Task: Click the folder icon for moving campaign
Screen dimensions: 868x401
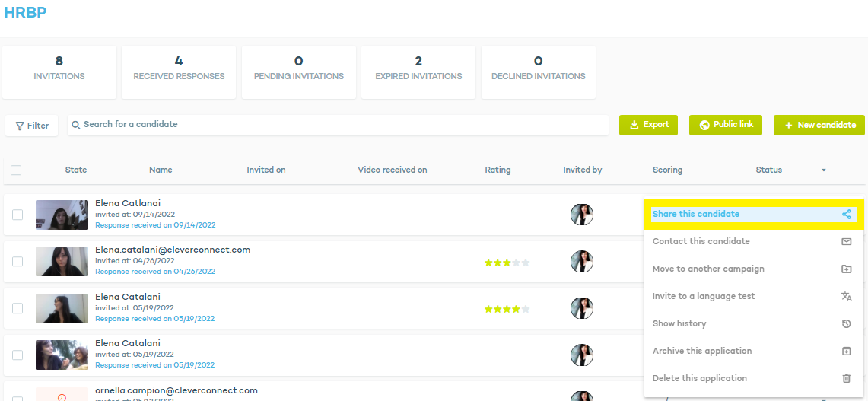Action: coord(846,269)
